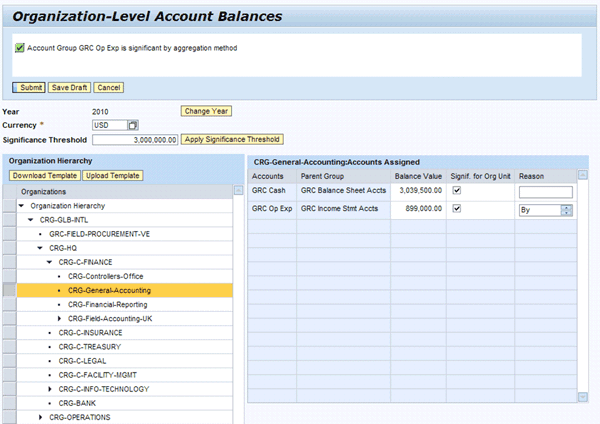Screen dimensions: 600x424
Task: Open Reason dropdown for GRC Op Exp
Action: pos(567,210)
